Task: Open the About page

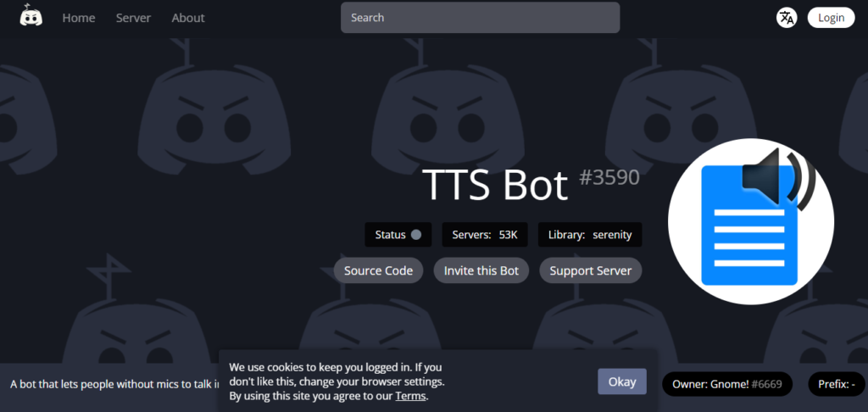Action: (x=188, y=18)
